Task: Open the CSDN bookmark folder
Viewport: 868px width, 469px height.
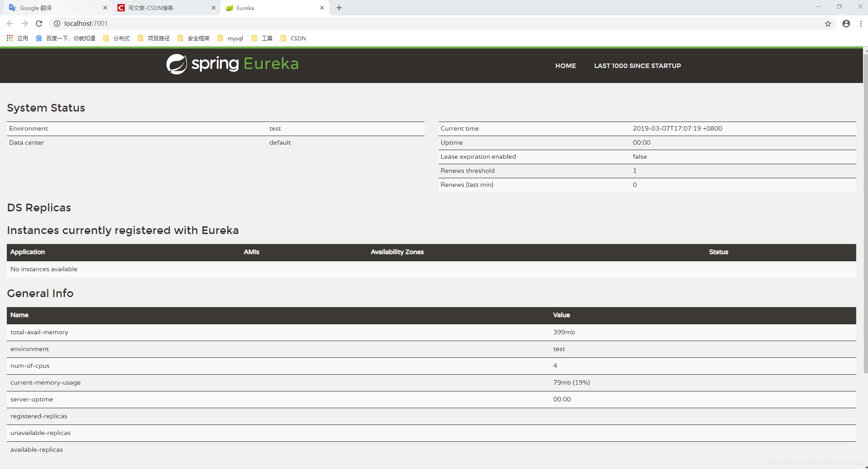Action: [x=293, y=38]
